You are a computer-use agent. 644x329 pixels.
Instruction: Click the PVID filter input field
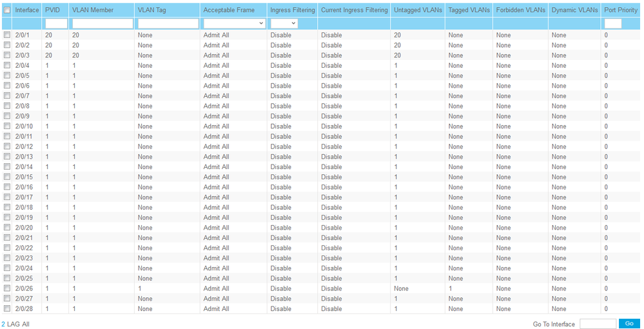(x=56, y=24)
